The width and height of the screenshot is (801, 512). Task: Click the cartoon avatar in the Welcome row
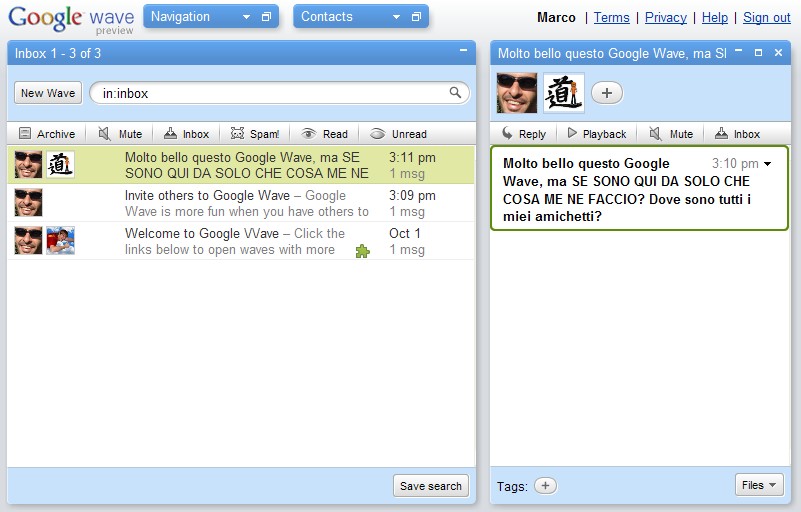coord(60,240)
